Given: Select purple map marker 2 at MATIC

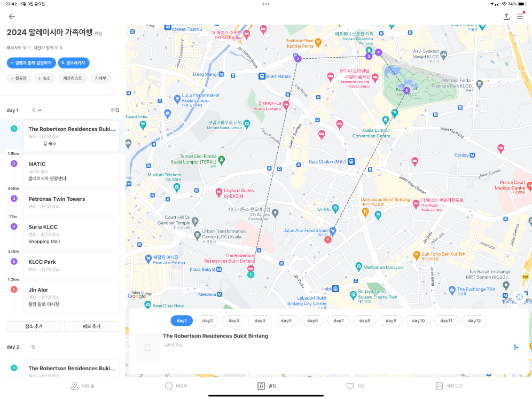Looking at the screenshot, I should [298, 59].
